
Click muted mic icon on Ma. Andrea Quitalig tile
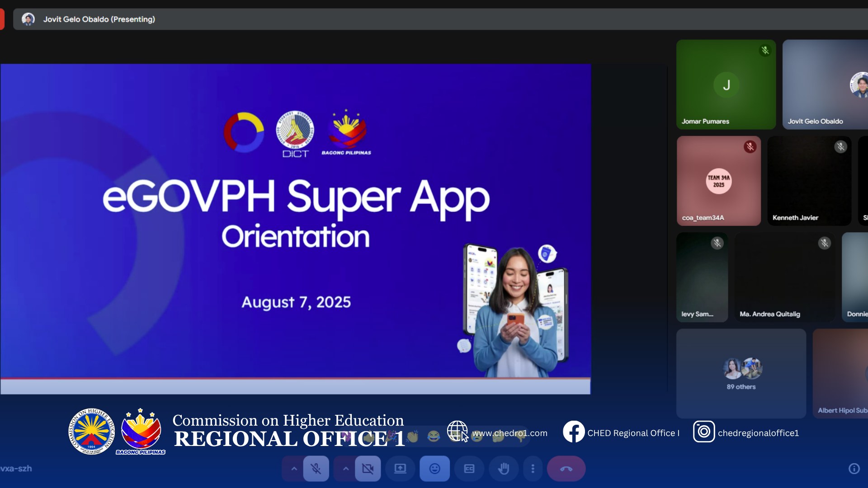(x=824, y=243)
